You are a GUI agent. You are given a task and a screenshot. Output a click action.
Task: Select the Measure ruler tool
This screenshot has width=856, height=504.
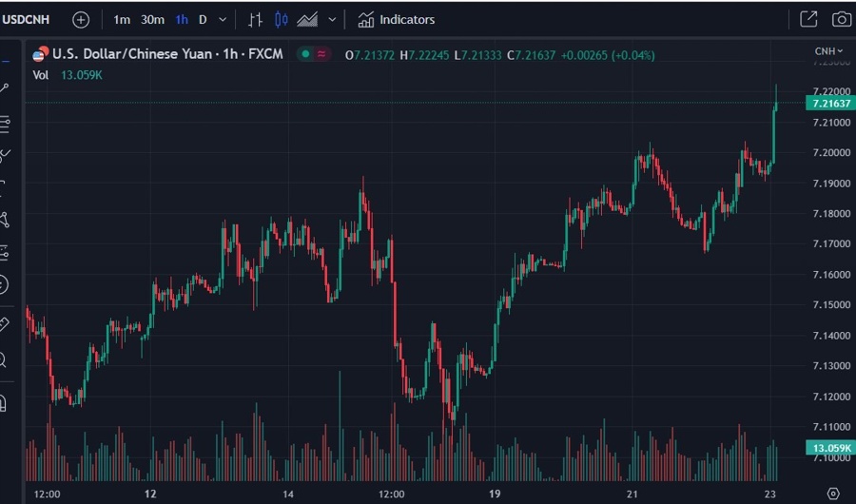click(4, 324)
